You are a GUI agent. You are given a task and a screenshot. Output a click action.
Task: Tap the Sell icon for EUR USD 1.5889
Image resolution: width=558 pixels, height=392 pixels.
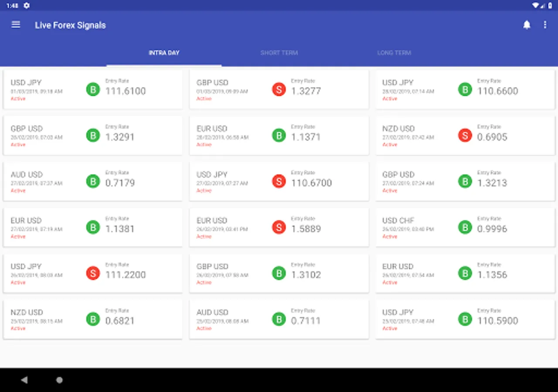279,227
